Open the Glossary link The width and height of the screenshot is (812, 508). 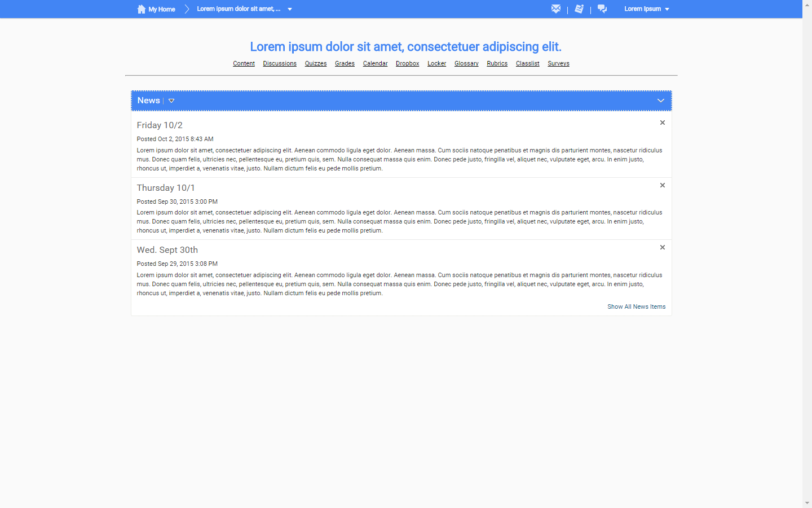pyautogui.click(x=466, y=63)
